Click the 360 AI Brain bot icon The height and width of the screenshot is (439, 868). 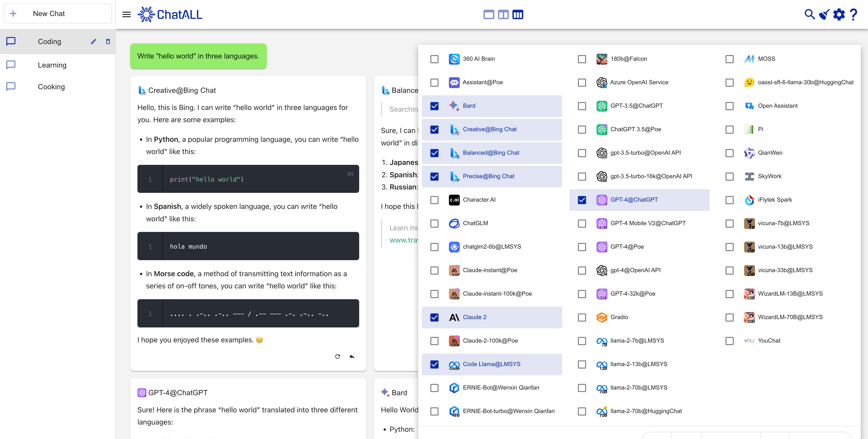coord(454,59)
